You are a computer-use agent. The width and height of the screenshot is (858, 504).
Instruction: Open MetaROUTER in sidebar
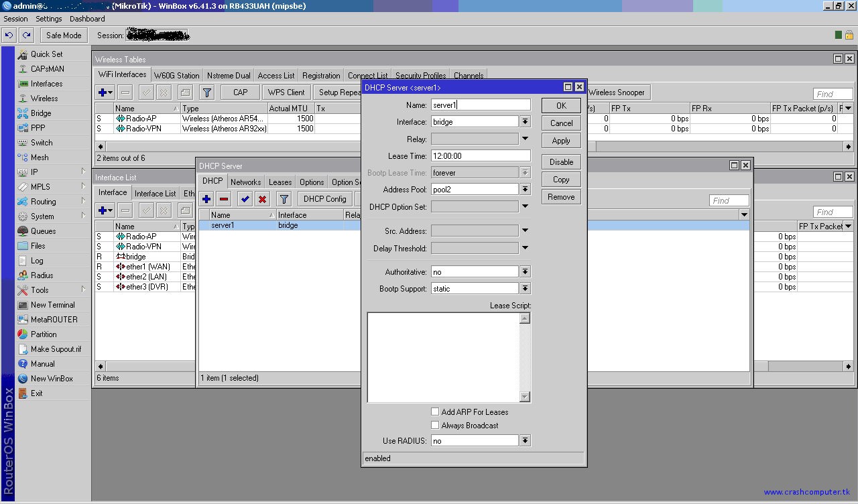54,320
